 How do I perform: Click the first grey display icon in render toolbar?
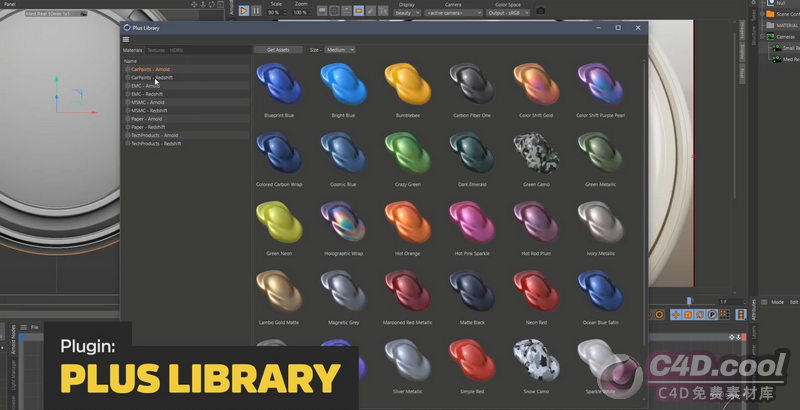coord(322,10)
